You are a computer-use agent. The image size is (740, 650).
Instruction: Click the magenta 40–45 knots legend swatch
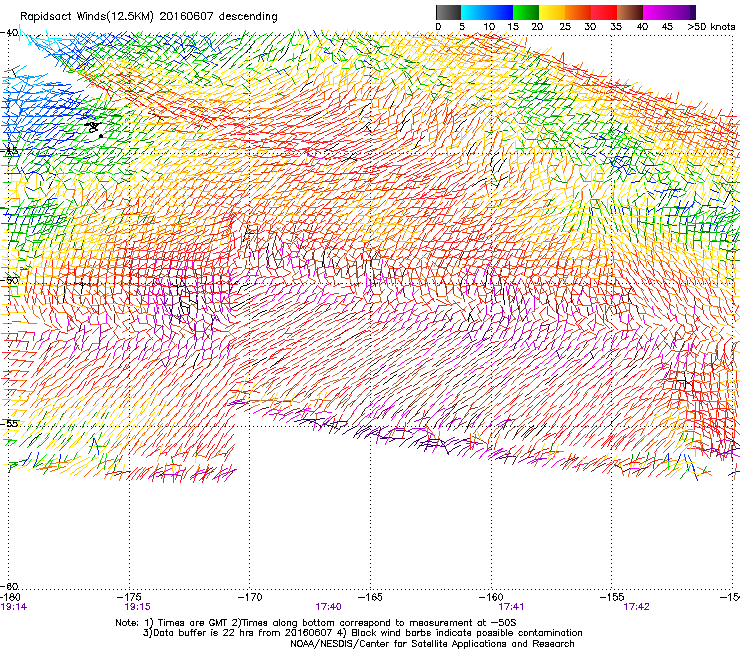656,12
